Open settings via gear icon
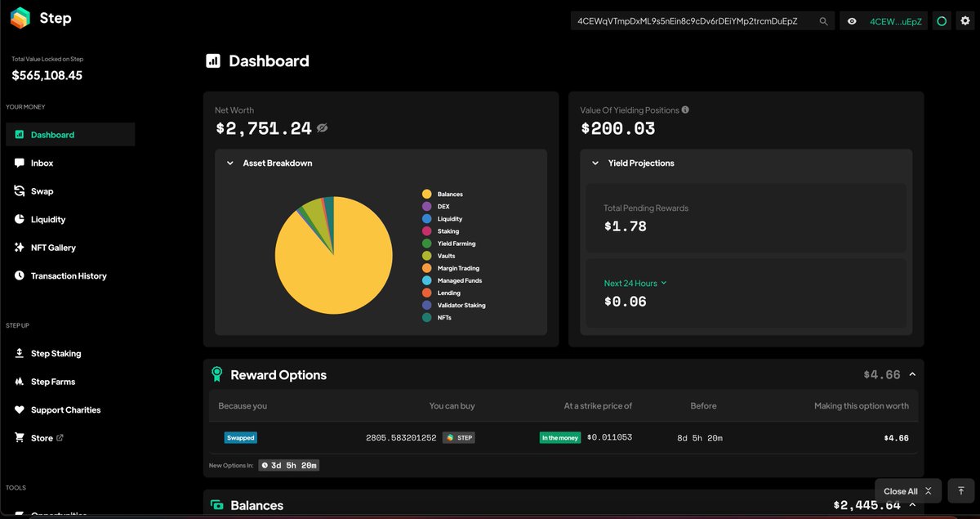This screenshot has height=519, width=980. [964, 21]
